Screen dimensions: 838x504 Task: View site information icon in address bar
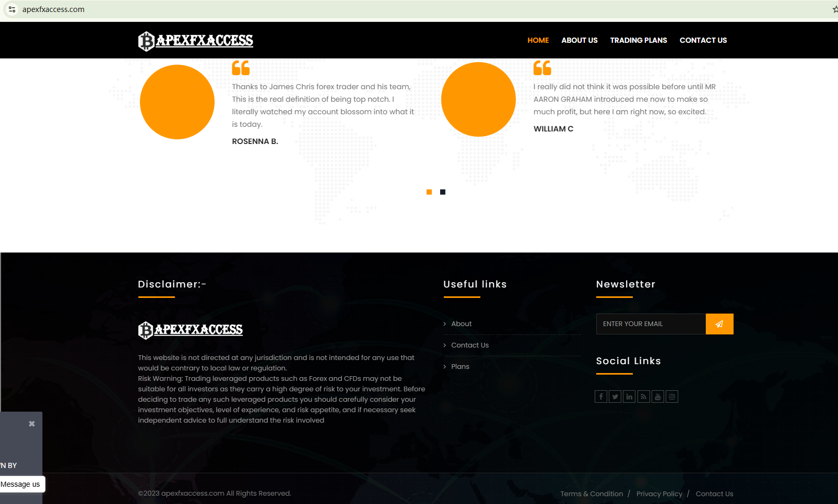click(12, 9)
